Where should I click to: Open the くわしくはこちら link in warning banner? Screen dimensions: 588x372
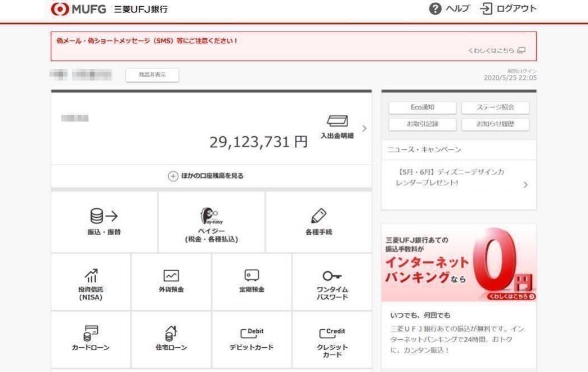[491, 50]
